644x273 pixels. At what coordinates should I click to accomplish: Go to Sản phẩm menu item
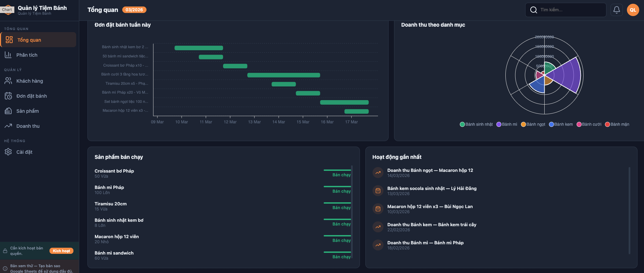pyautogui.click(x=27, y=111)
